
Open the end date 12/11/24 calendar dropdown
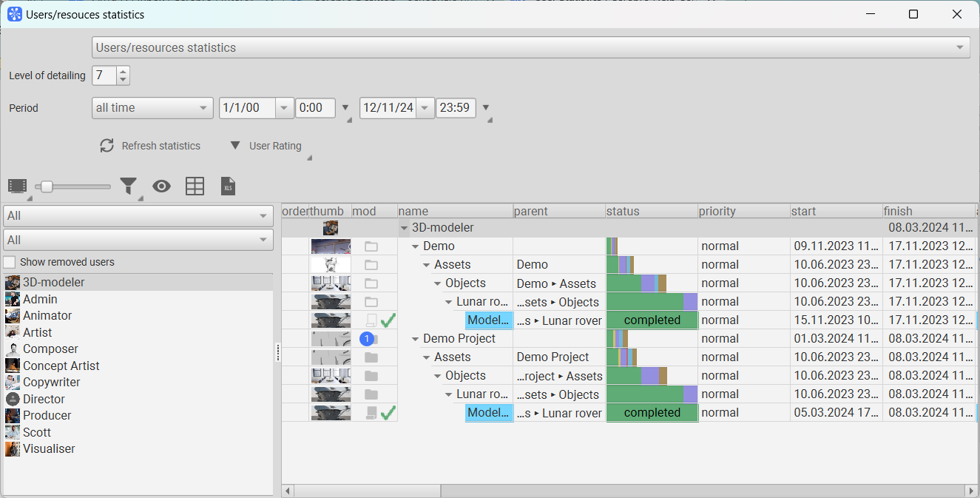coord(425,108)
